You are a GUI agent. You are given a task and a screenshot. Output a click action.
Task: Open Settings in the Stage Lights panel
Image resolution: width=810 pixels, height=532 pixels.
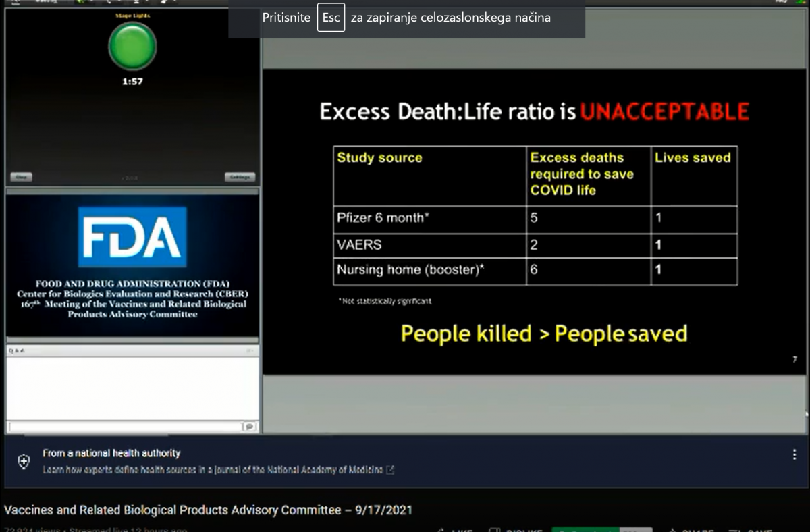click(240, 177)
